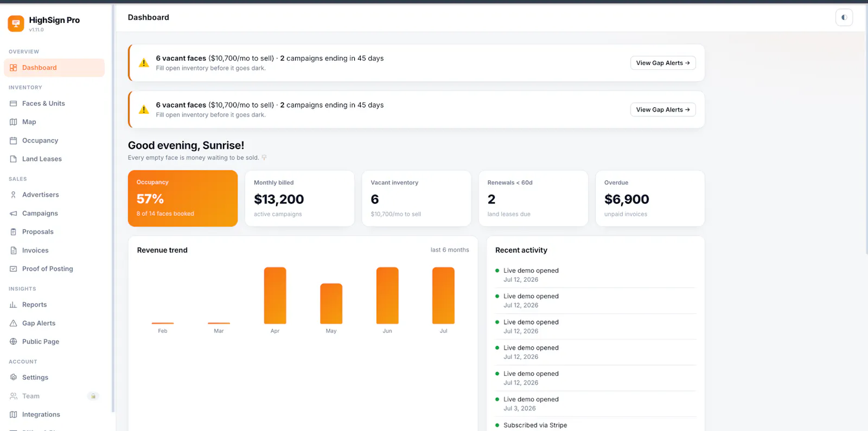The height and width of the screenshot is (431, 868).
Task: Click the Apr revenue bar
Action: [275, 295]
